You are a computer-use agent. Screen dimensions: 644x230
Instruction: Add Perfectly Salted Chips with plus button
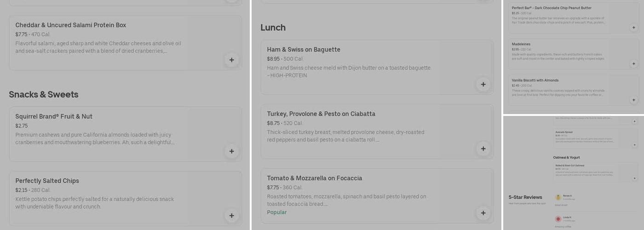[231, 215]
